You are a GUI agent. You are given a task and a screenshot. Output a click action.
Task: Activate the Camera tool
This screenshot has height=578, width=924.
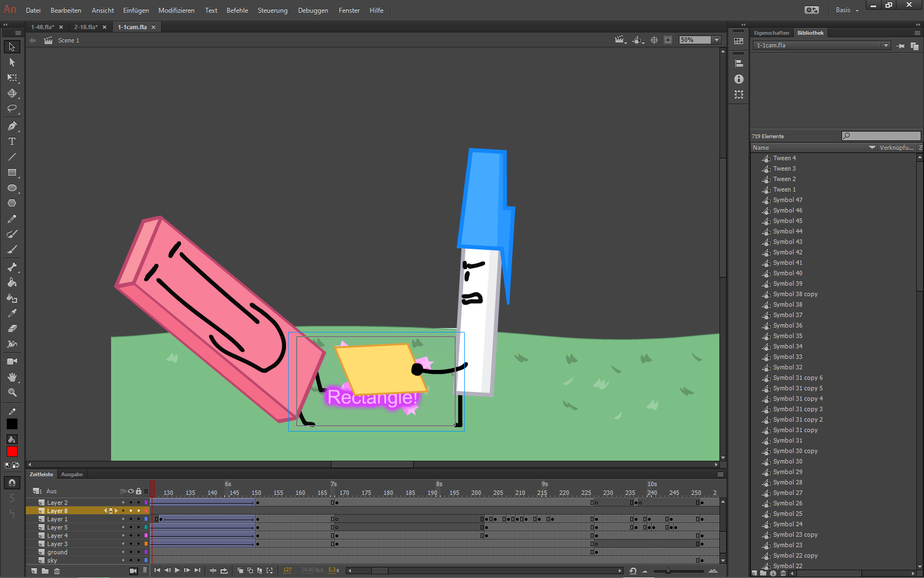point(12,362)
